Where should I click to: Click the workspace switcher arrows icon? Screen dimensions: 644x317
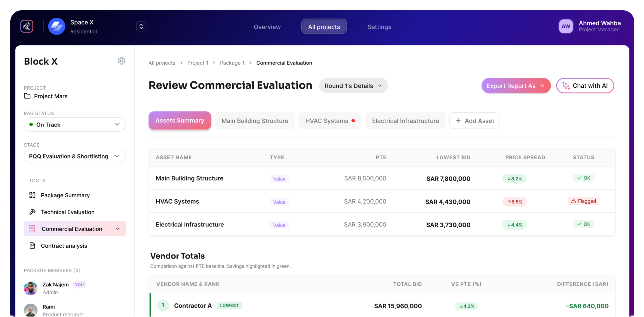(x=141, y=26)
